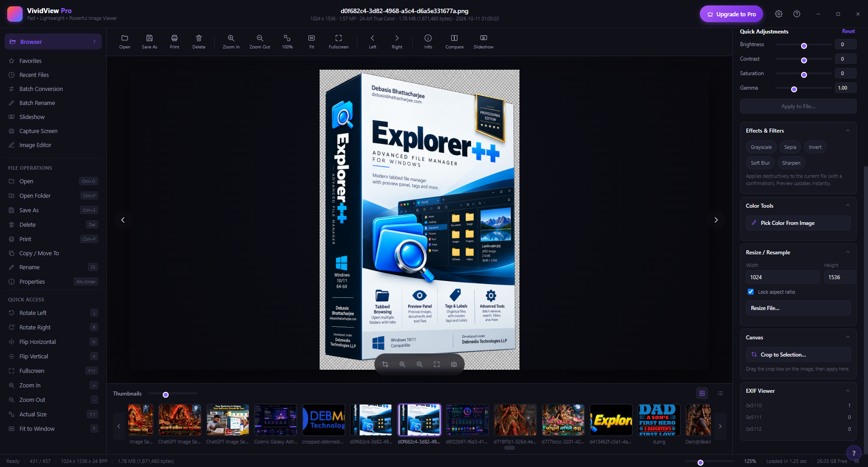Select the DAD d.png thumbnail

pos(659,424)
